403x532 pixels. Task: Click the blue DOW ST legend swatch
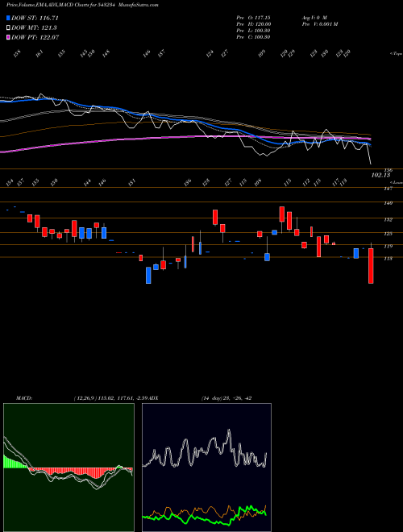[8, 18]
